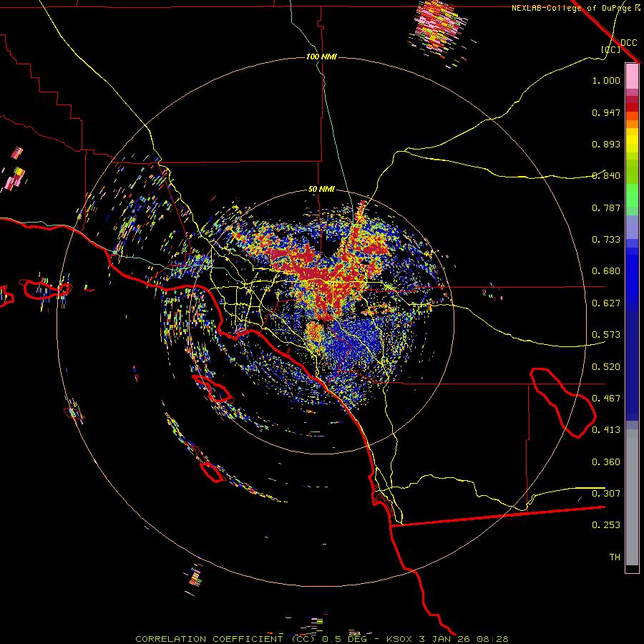Screen dimensions: 644x644
Task: Select the 1.000 scale value
Action: (x=606, y=81)
